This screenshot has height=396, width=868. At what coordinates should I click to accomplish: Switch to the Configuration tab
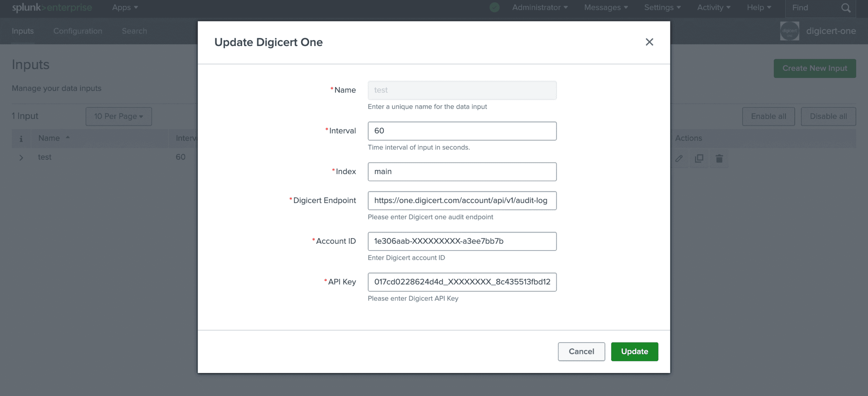pos(78,31)
